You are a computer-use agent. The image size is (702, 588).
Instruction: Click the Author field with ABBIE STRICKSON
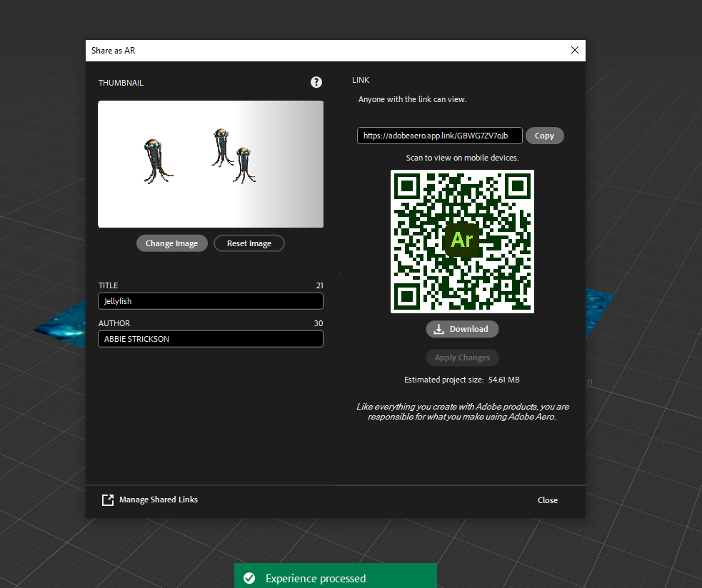(210, 339)
